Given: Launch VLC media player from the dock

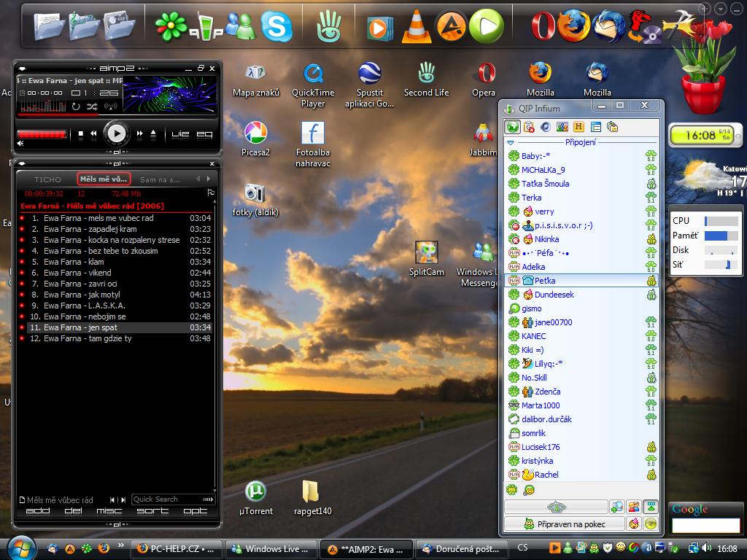Looking at the screenshot, I should point(417,27).
